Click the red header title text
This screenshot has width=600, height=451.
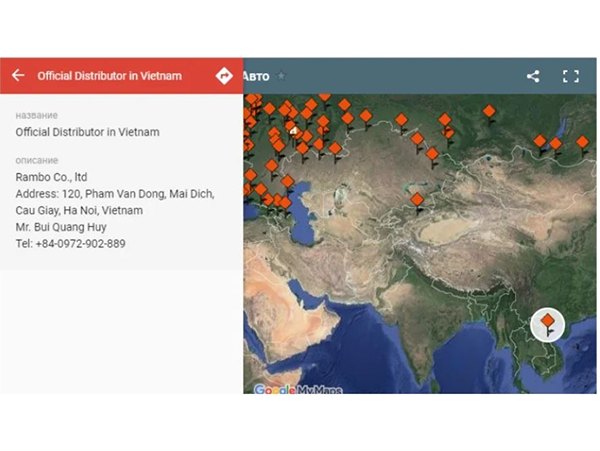(x=109, y=76)
